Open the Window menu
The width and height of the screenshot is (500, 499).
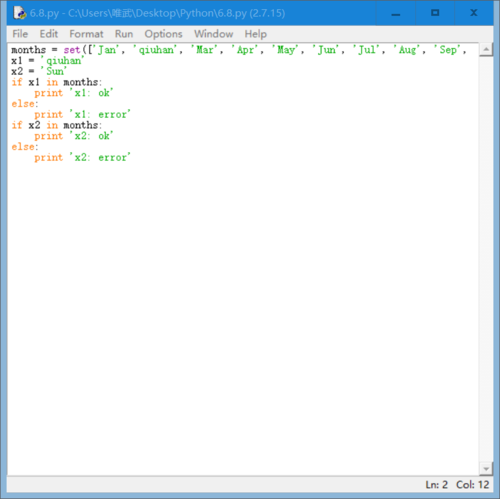pos(214,34)
